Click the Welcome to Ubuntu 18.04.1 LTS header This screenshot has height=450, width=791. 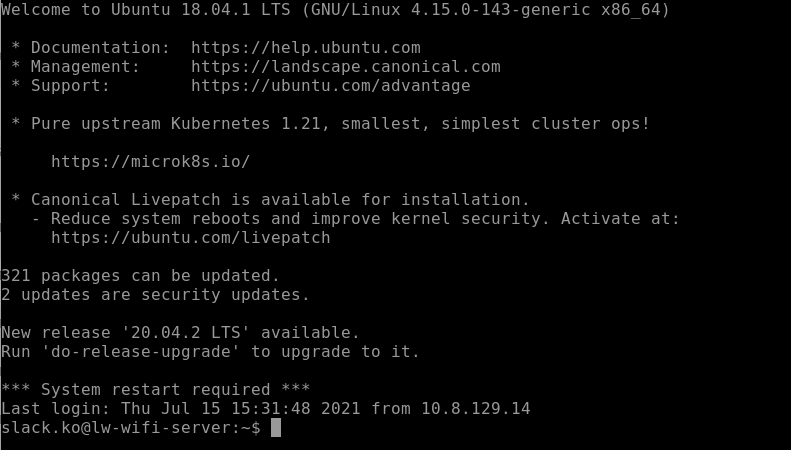(x=335, y=10)
